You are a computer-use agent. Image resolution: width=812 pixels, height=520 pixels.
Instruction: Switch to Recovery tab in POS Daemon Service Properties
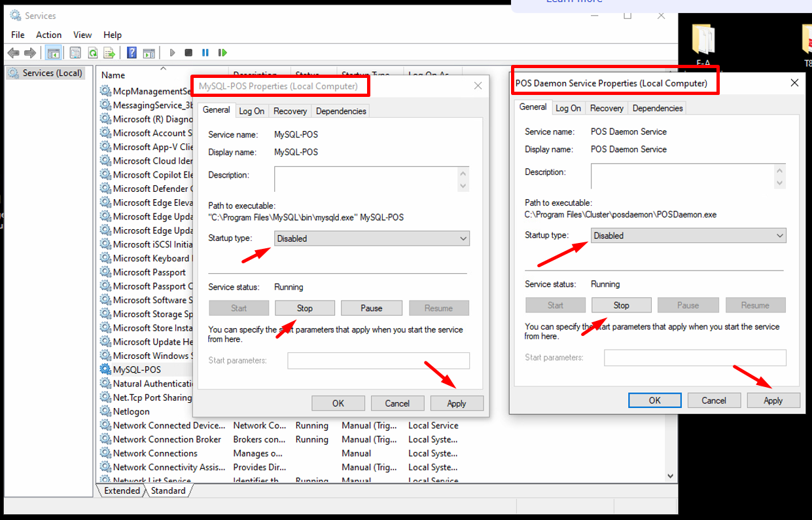click(x=607, y=108)
